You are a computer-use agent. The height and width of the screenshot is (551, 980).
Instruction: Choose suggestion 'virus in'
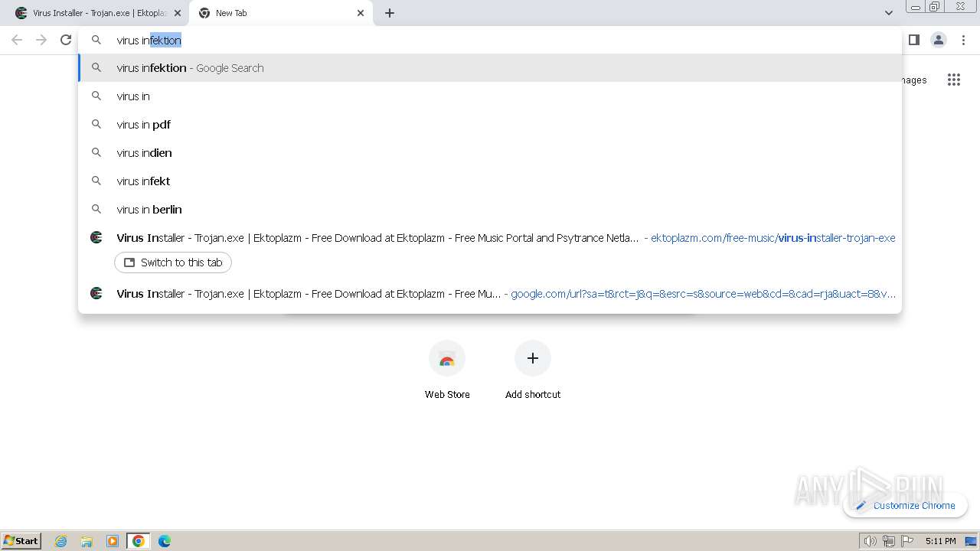click(x=490, y=96)
